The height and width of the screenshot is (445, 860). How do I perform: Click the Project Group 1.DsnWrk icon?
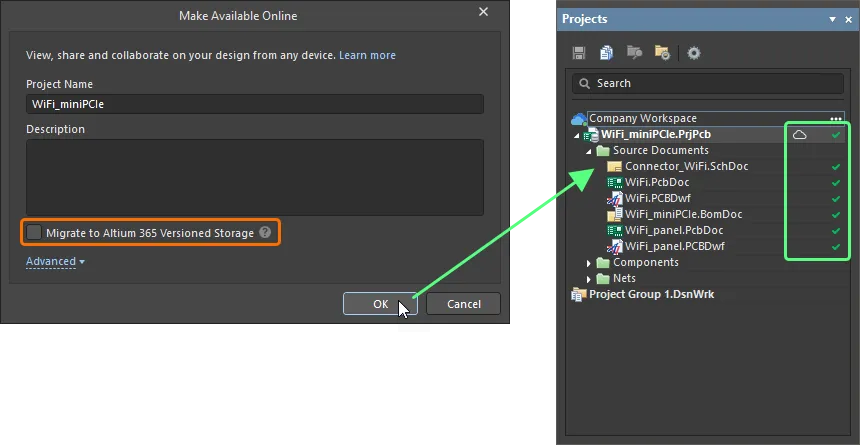(578, 295)
